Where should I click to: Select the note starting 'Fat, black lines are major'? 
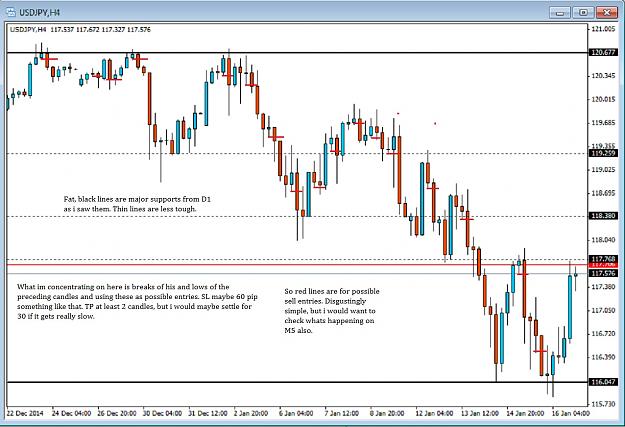137,204
